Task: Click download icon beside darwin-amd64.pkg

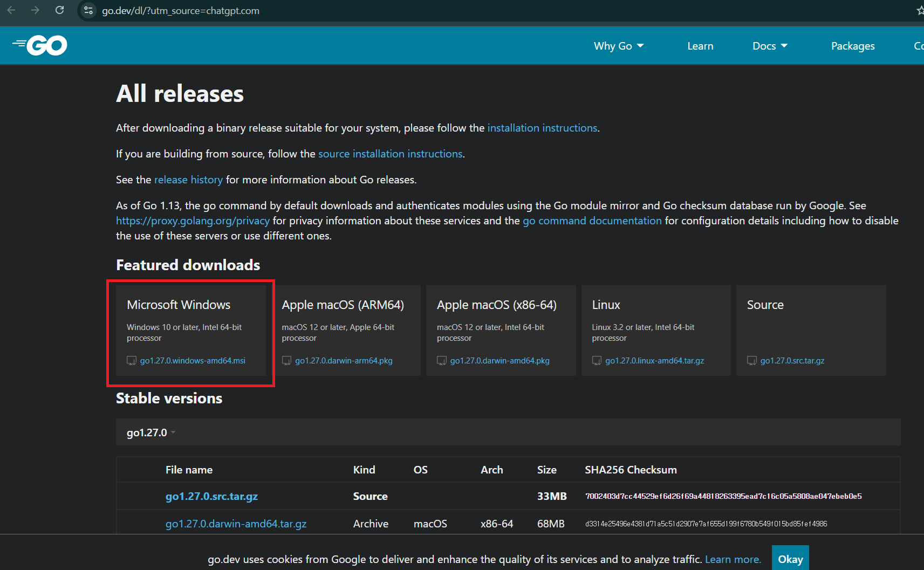Action: click(x=442, y=361)
